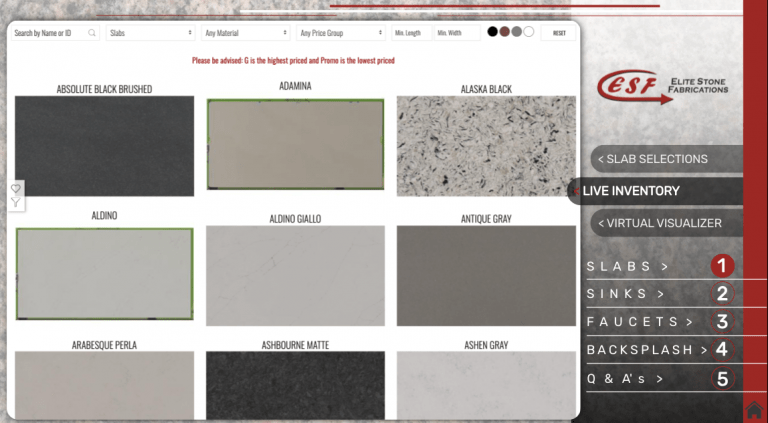Filter by black color swatch

493,32
